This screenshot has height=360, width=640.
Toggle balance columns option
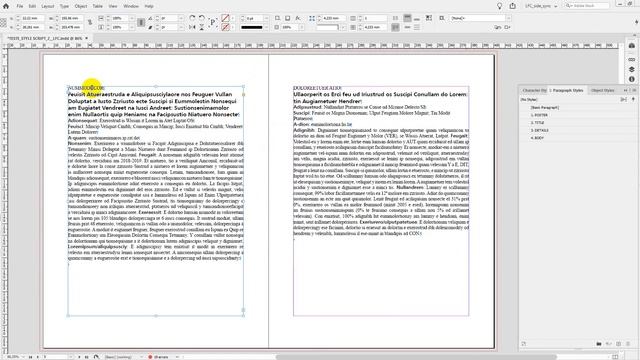[395, 18]
